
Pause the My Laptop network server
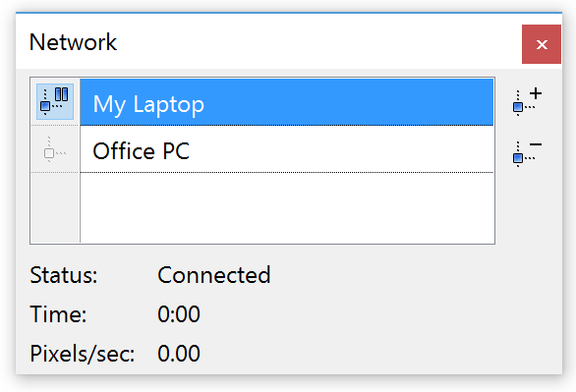pyautogui.click(x=55, y=101)
